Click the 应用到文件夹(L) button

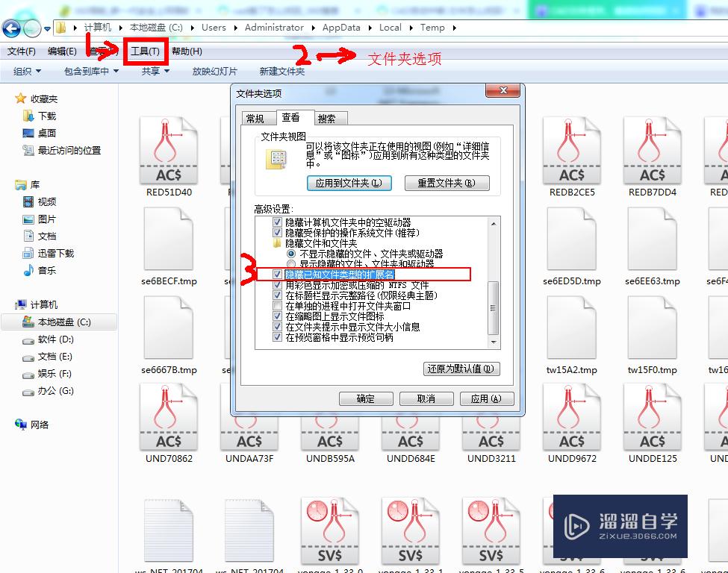click(349, 183)
